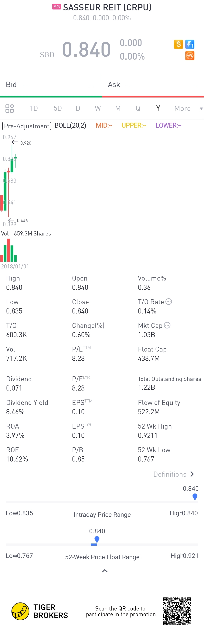Viewport: 204px width, 644px height.
Task: Click the QR code image
Action: (177, 611)
